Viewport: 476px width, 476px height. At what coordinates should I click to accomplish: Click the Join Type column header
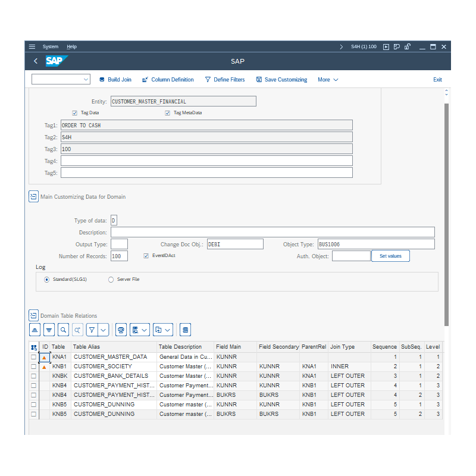349,347
